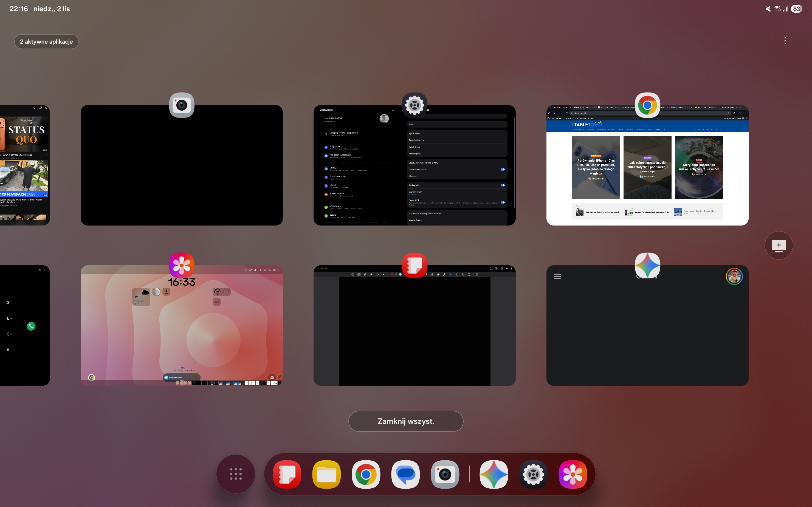Open the three-dot overflow menu at the top right

785,41
